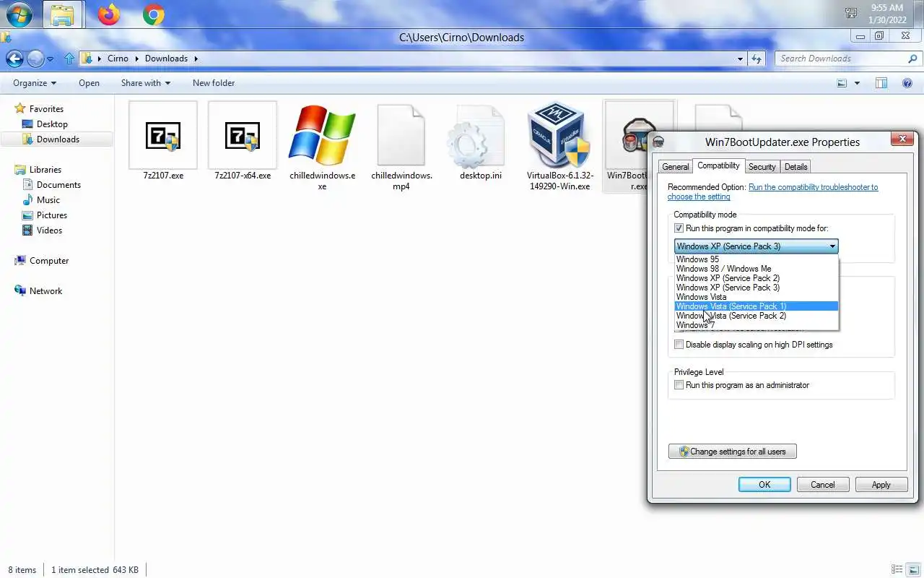Viewport: 924px width, 578px height.
Task: Choose Windows Vista without service pack
Action: click(757, 297)
